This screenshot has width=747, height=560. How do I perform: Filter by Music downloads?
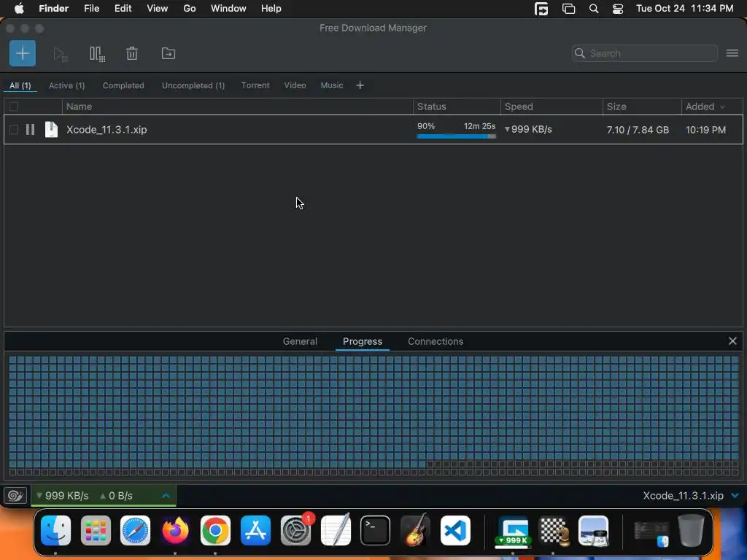(332, 85)
